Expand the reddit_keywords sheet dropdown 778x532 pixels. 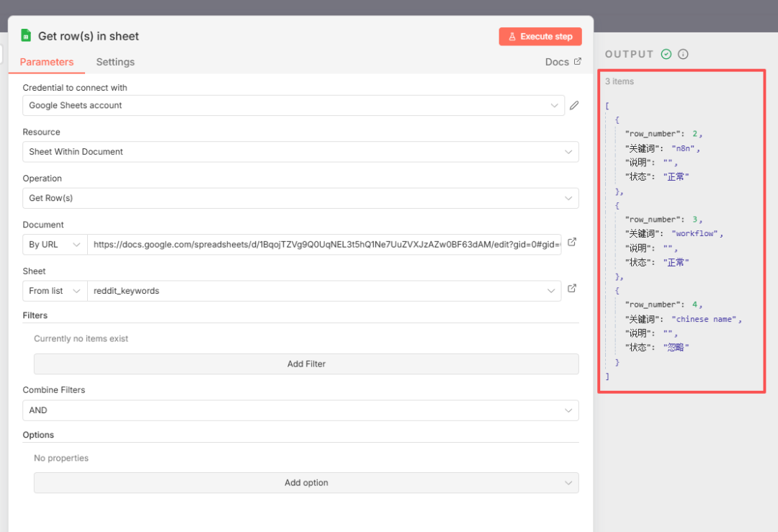[323, 291]
